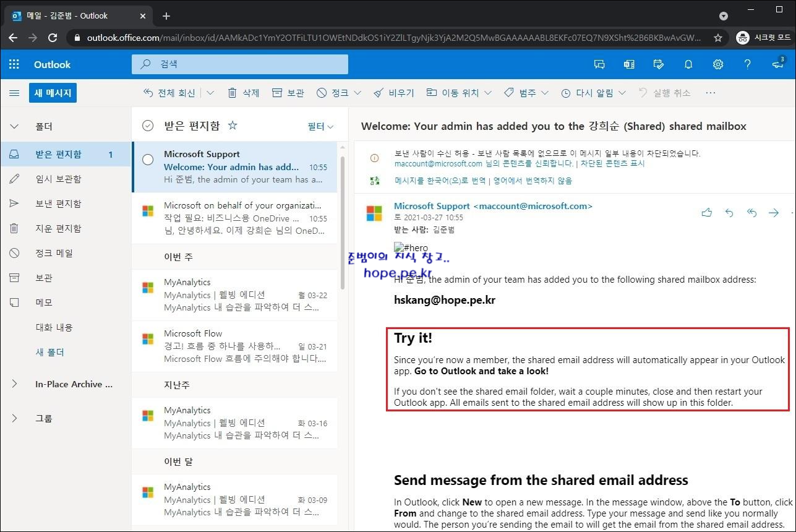Open 지운 편지함 deleted folder
The image size is (796, 532).
(x=66, y=229)
